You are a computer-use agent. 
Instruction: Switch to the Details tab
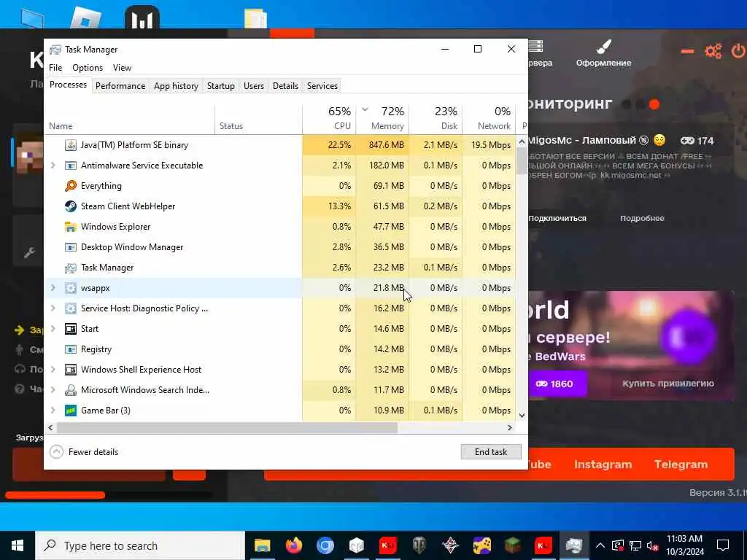tap(285, 86)
